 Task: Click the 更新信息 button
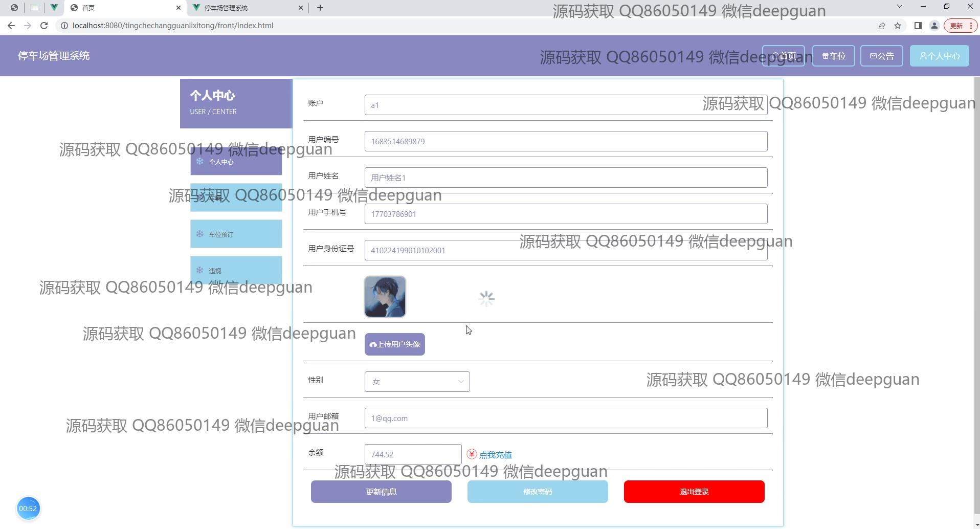tap(381, 492)
